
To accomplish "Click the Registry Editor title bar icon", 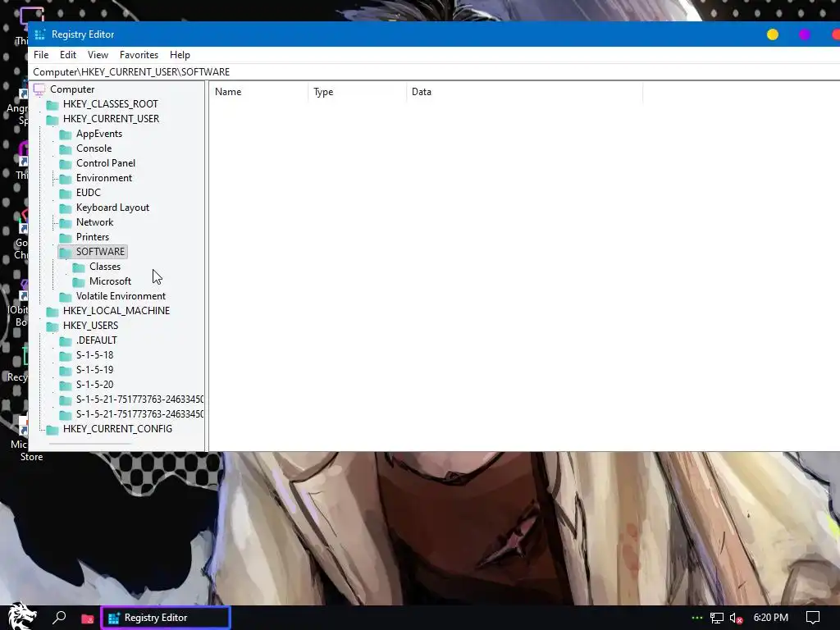I will (39, 34).
